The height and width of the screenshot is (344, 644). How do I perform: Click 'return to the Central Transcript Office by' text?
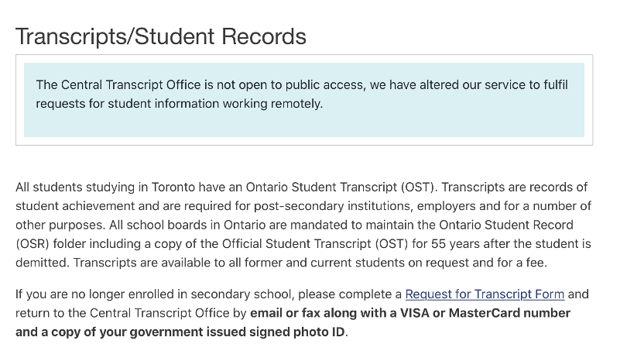(x=131, y=313)
